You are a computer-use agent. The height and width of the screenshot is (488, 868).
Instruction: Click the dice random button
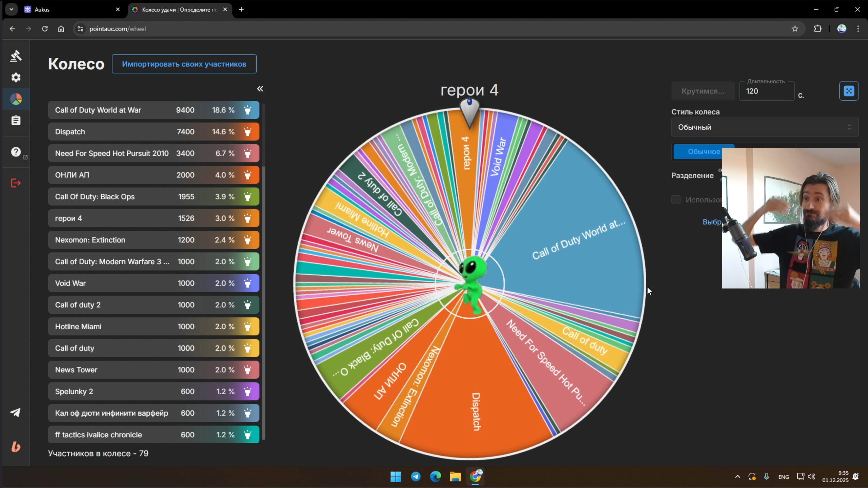pos(848,91)
